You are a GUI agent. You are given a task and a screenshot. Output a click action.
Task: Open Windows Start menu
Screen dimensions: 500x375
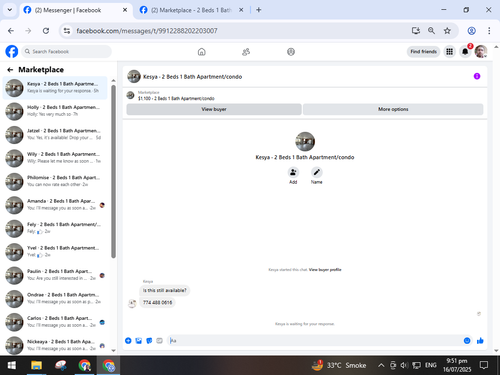pos(12,365)
